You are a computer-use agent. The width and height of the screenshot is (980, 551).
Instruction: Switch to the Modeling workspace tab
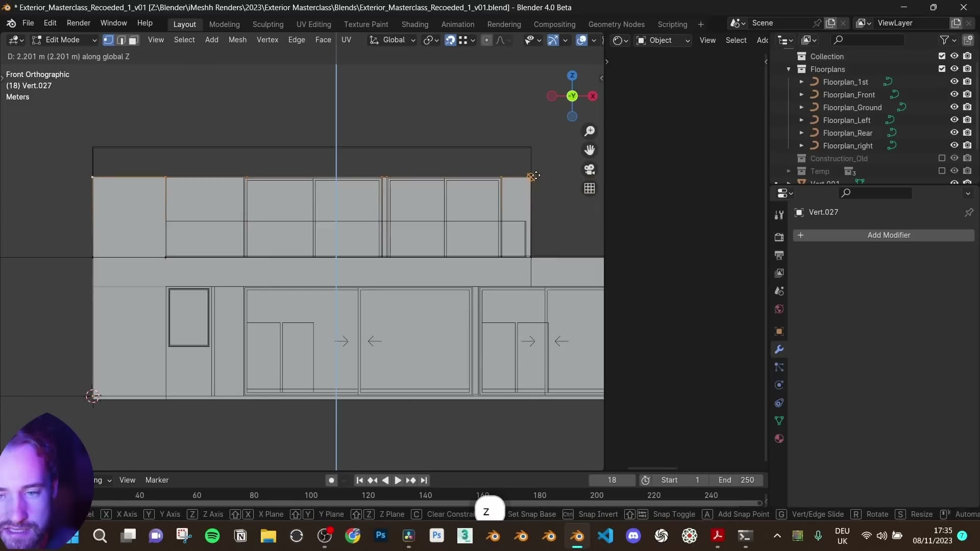[224, 24]
